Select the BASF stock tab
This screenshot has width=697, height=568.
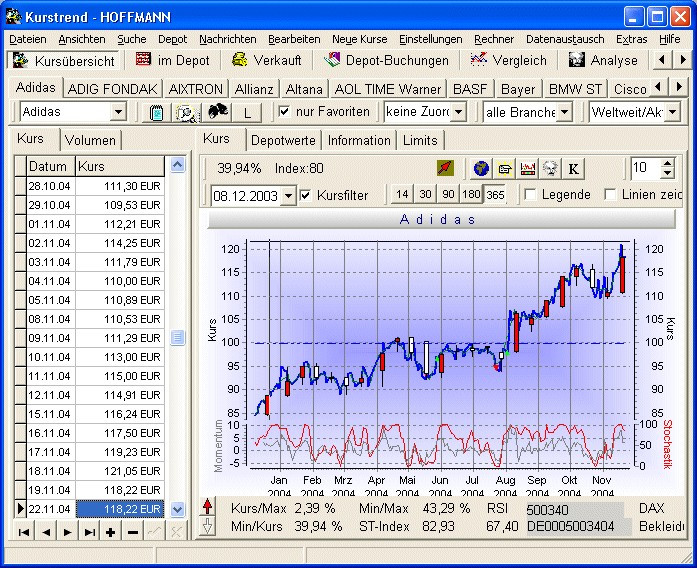[470, 89]
